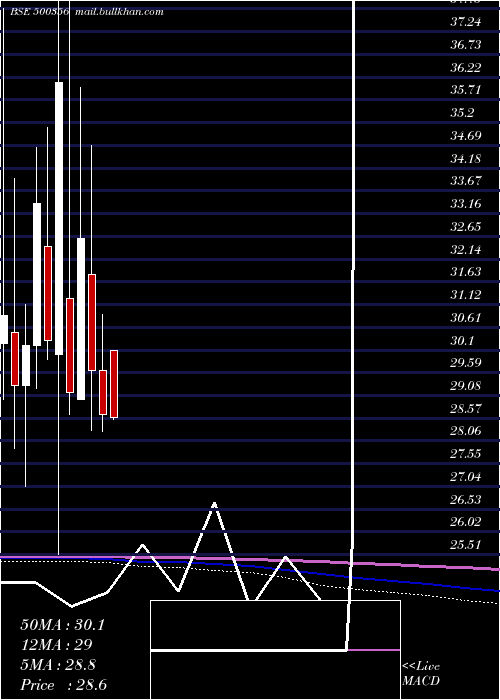Click the 35.2 price axis label
500x700 pixels.
462,112
